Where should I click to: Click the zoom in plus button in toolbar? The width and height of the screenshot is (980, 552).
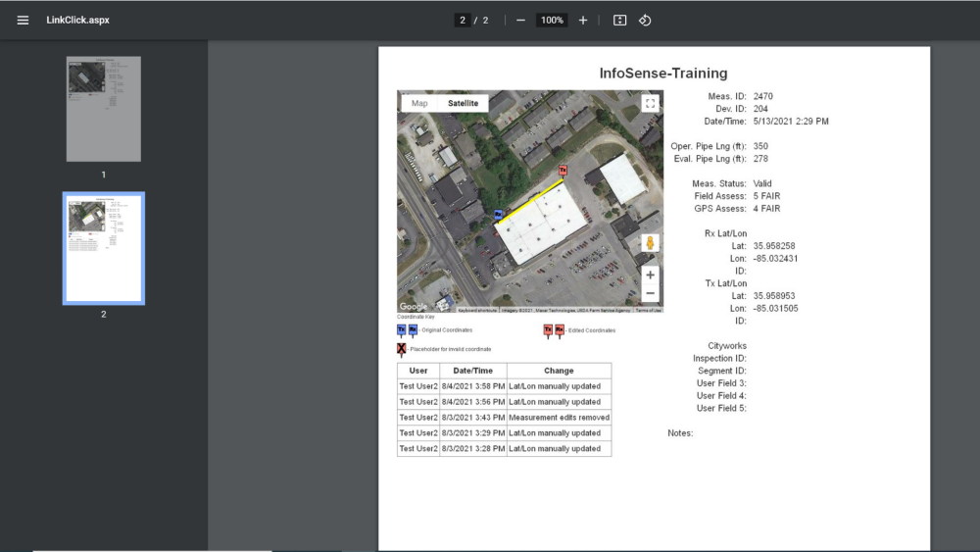click(x=583, y=20)
